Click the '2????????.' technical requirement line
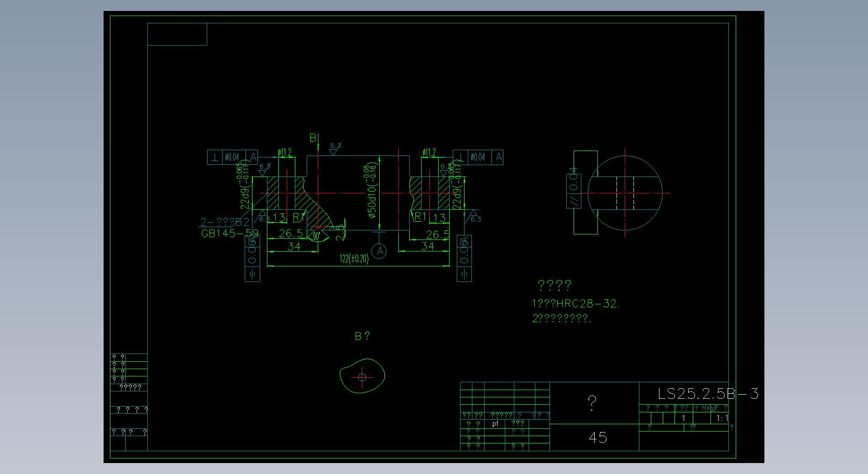The width and height of the screenshot is (868, 474). 561,319
